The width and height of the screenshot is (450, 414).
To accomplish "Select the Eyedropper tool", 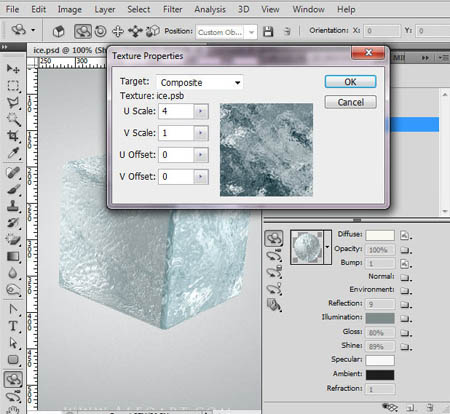I will tap(13, 153).
